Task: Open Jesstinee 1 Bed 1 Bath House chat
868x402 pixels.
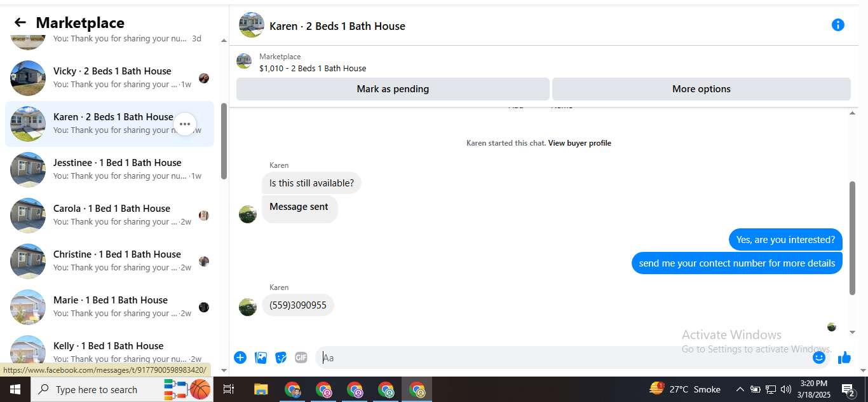Action: coord(109,170)
